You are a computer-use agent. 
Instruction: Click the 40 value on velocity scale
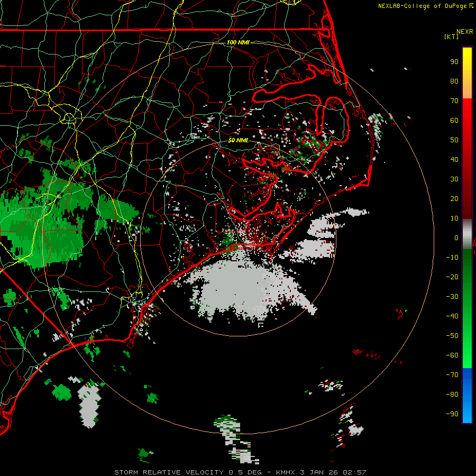pyautogui.click(x=454, y=159)
